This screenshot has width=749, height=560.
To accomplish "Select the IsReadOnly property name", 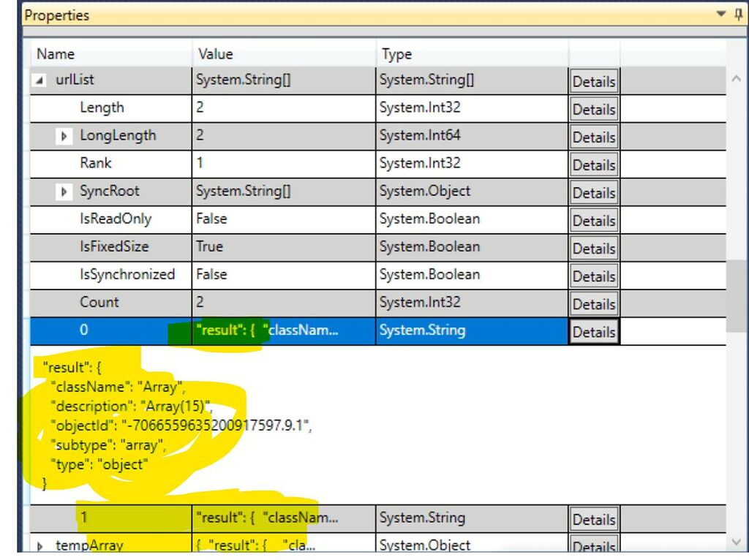I will pos(116,219).
